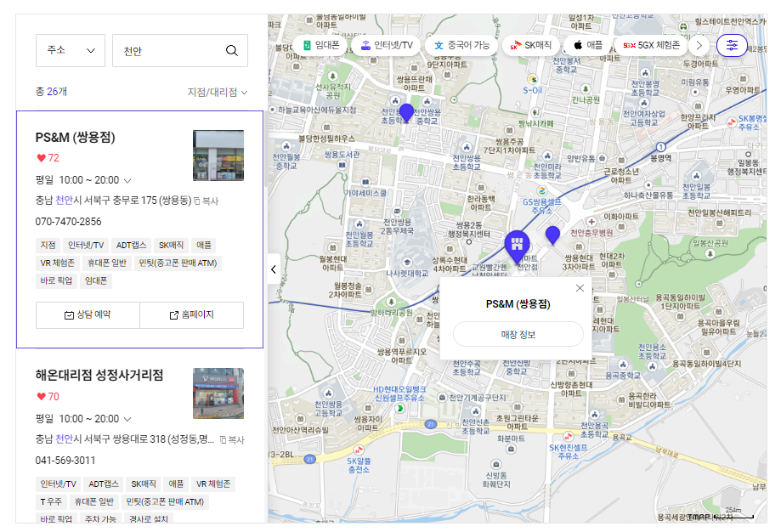Collapse the side panel with arrow
Image resolution: width=781 pixels, height=532 pixels.
pos(274,269)
